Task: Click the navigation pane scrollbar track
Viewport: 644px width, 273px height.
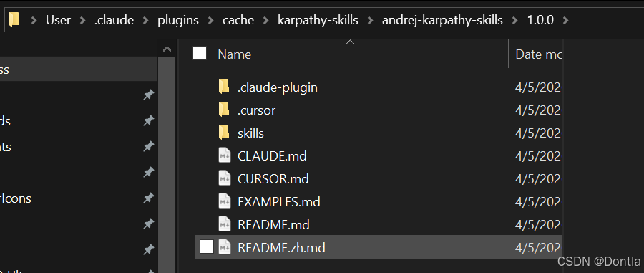Action: (167, 165)
